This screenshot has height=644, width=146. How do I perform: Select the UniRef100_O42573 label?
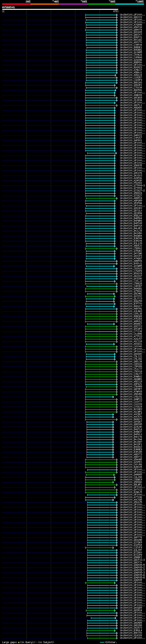[x=131, y=628]
